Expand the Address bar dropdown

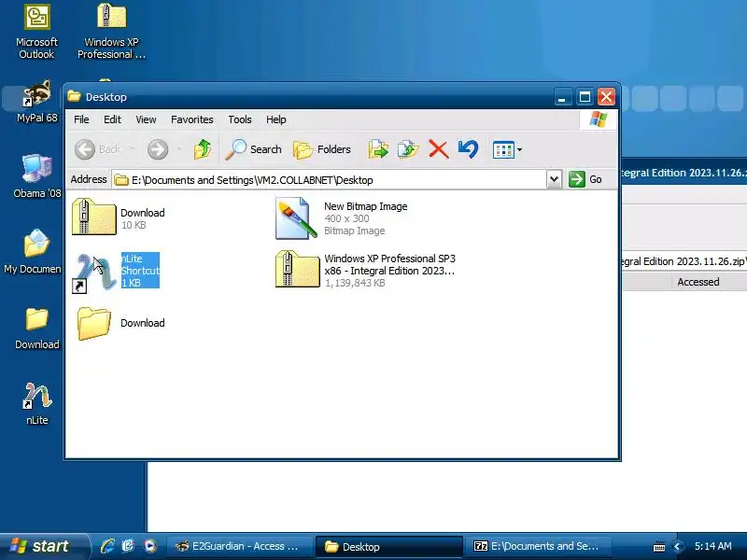pyautogui.click(x=554, y=179)
